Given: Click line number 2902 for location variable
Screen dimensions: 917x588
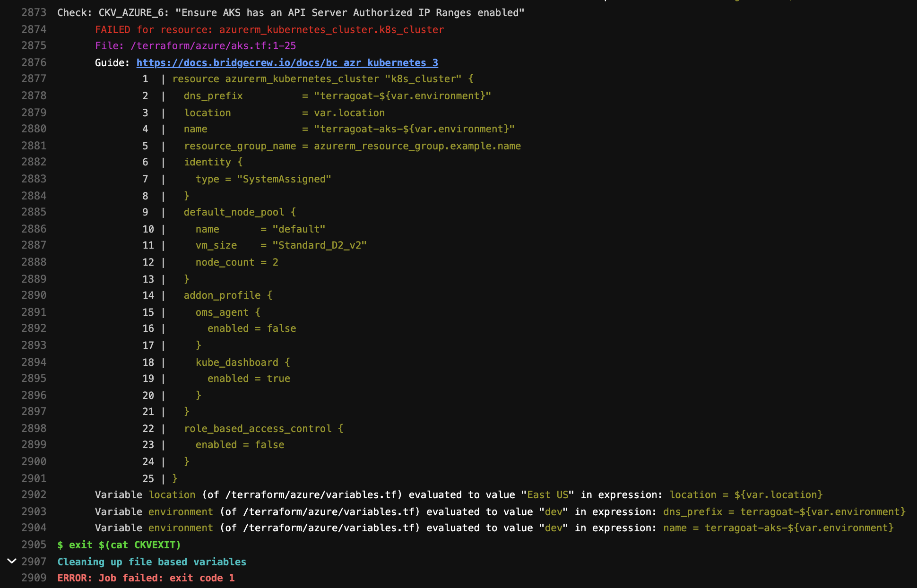Looking at the screenshot, I should (34, 494).
